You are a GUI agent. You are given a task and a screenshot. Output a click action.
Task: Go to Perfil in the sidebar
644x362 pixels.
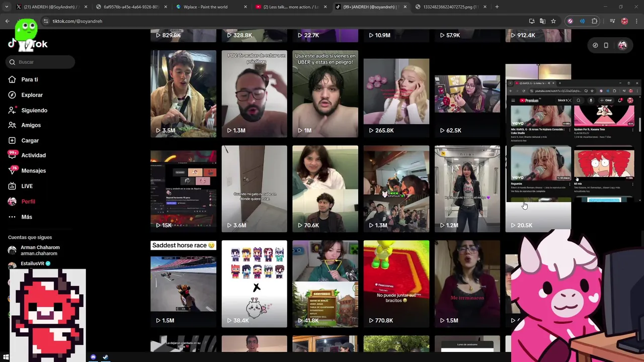28,202
